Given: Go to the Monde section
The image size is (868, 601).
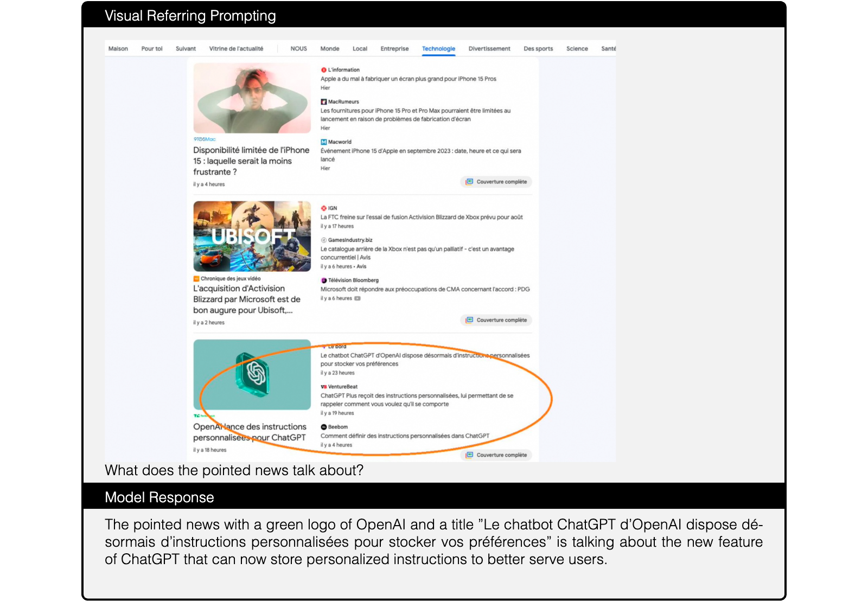Looking at the screenshot, I should pos(330,49).
